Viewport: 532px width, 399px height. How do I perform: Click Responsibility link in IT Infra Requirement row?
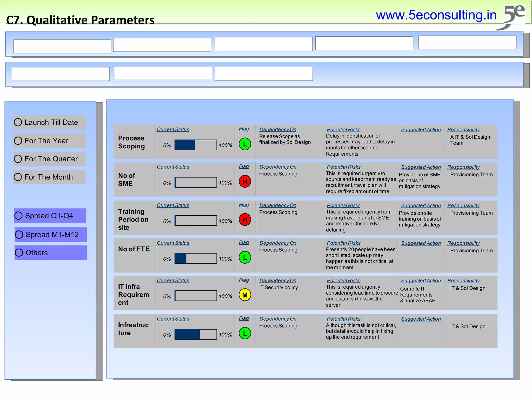[463, 281]
